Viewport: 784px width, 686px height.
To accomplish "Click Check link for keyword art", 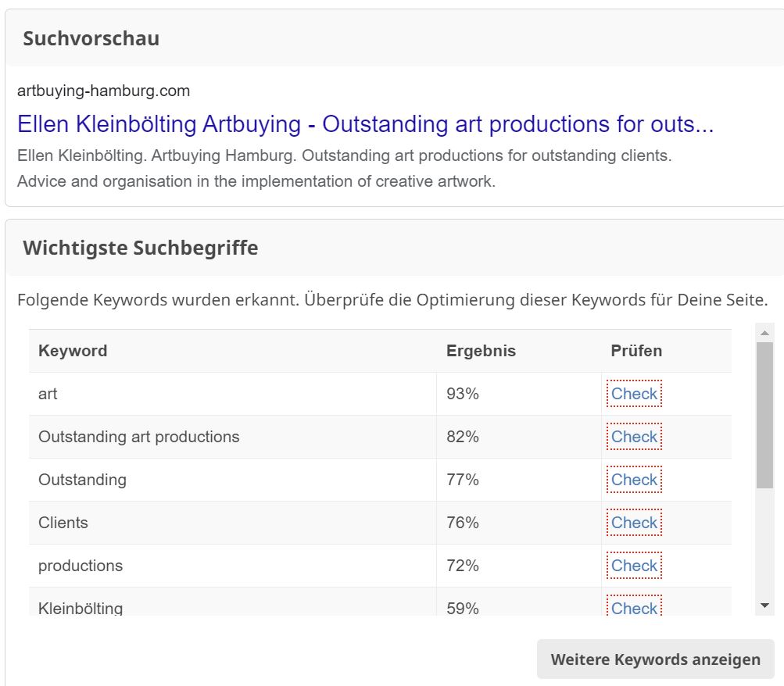I will point(634,394).
